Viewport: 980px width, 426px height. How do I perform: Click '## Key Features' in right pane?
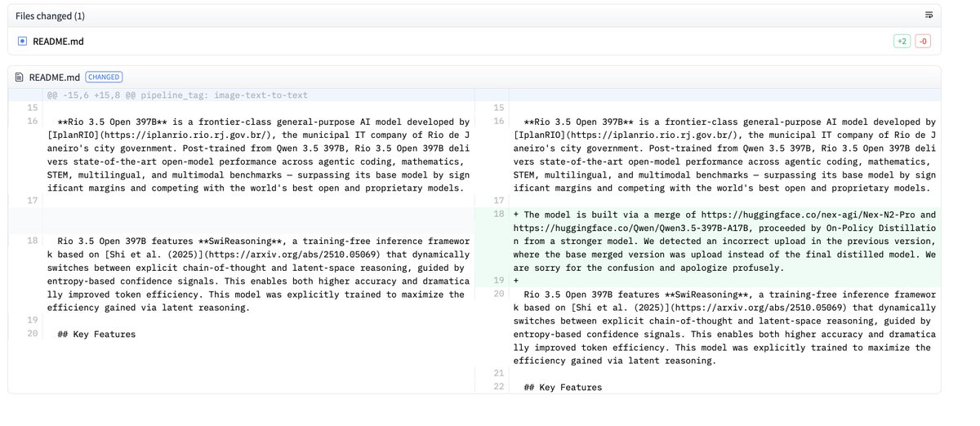pos(563,388)
